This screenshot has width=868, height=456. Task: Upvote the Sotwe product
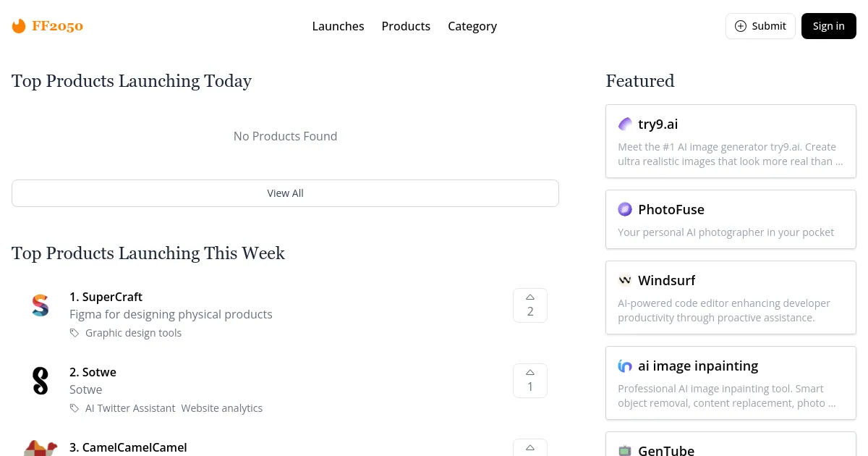click(530, 381)
